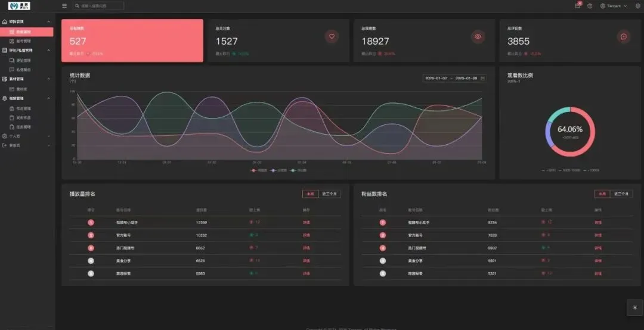Click the calendar icon in the date range field
The image size is (644, 330).
482,78
